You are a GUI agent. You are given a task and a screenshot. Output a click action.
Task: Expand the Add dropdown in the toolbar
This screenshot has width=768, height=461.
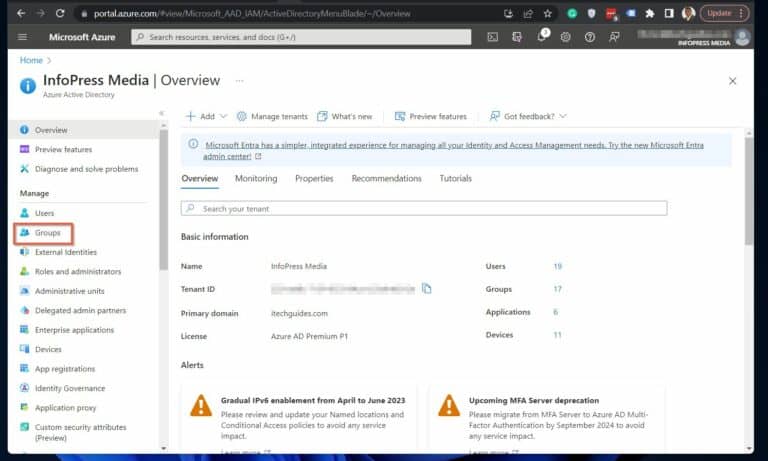click(206, 116)
